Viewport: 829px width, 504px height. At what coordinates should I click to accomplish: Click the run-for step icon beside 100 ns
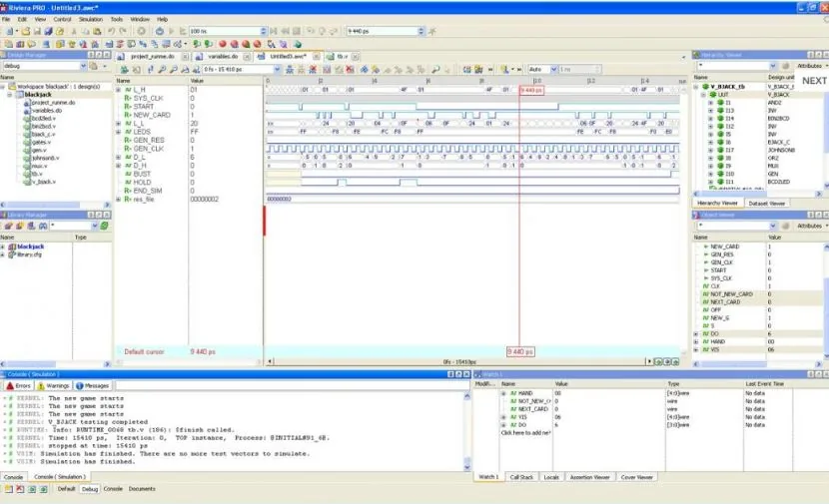point(183,31)
